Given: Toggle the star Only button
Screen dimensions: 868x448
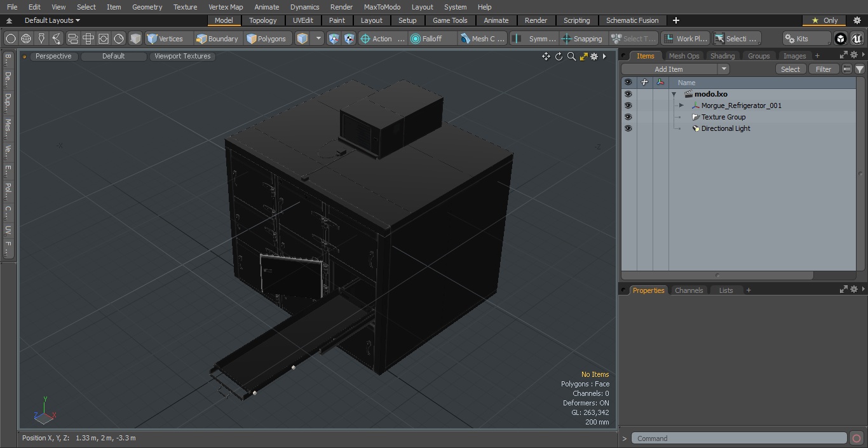Looking at the screenshot, I should pos(824,20).
